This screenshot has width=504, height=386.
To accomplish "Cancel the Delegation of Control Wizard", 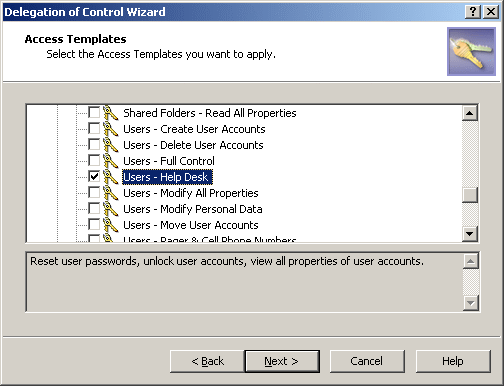I will coord(367,361).
